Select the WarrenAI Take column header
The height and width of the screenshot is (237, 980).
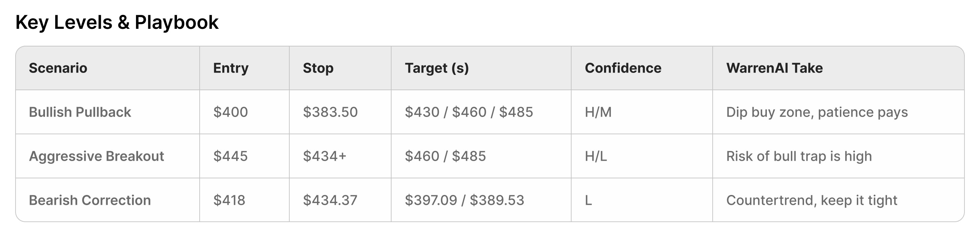coord(774,68)
